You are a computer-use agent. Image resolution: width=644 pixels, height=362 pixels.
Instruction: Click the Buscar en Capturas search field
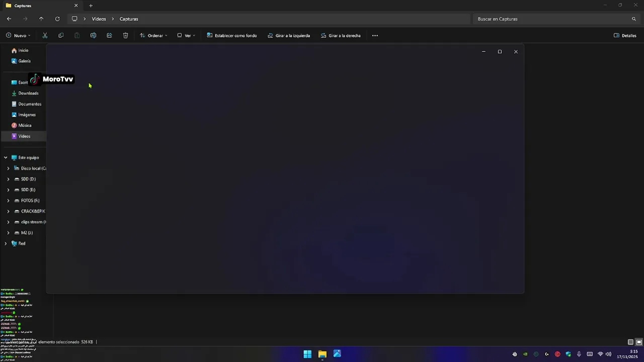pos(556,19)
